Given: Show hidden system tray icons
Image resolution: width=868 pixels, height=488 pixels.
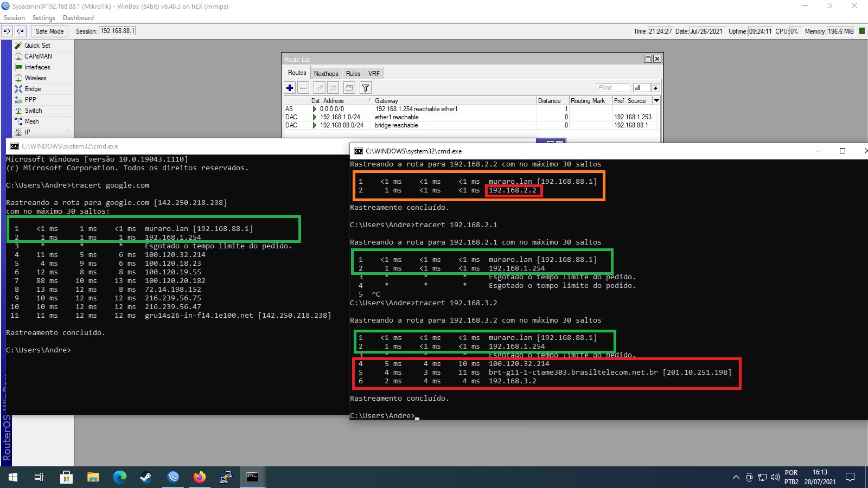Looking at the screenshot, I should point(736,477).
